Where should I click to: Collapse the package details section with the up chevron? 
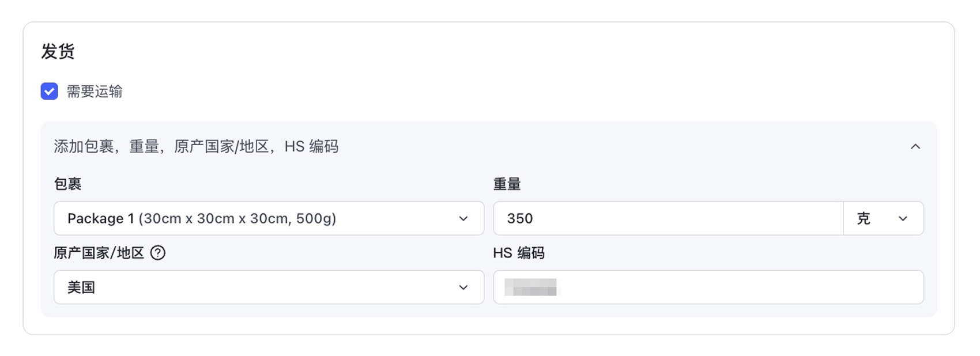pyautogui.click(x=915, y=146)
